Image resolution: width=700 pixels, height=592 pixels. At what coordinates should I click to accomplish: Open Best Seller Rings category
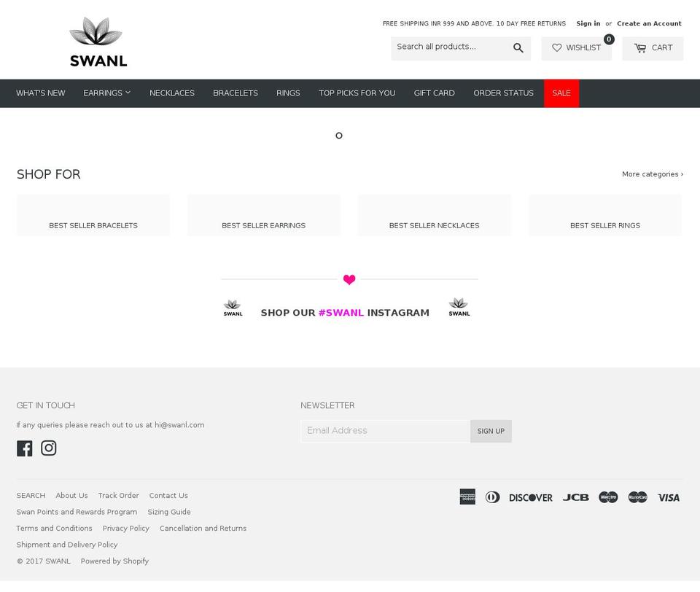pyautogui.click(x=605, y=215)
